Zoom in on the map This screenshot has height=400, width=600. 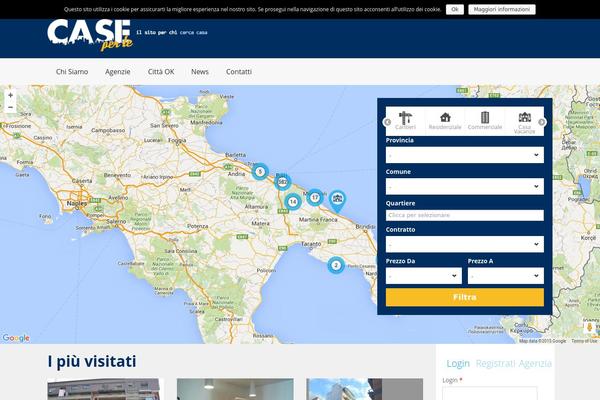(11, 95)
